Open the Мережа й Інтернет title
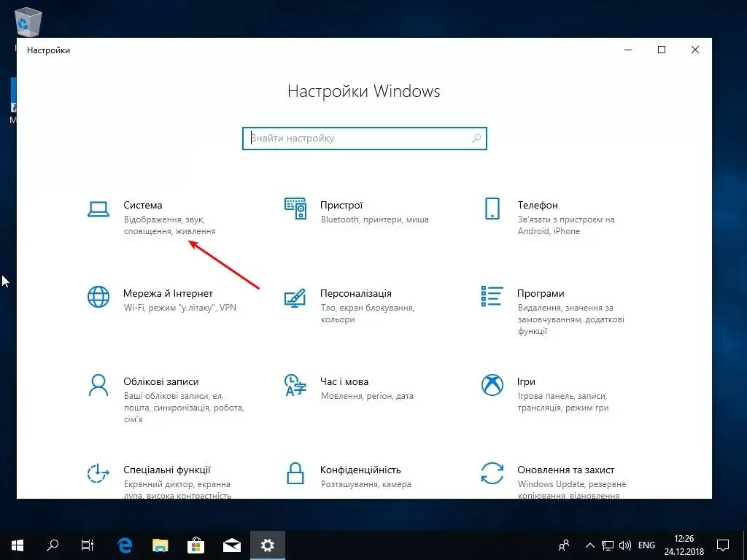This screenshot has width=747, height=560. point(168,293)
